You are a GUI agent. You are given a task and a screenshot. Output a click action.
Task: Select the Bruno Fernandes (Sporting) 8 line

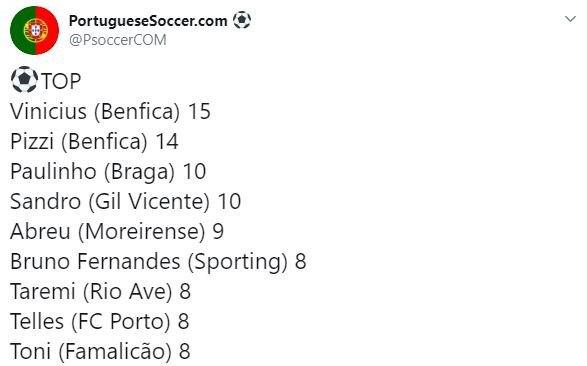point(158,261)
